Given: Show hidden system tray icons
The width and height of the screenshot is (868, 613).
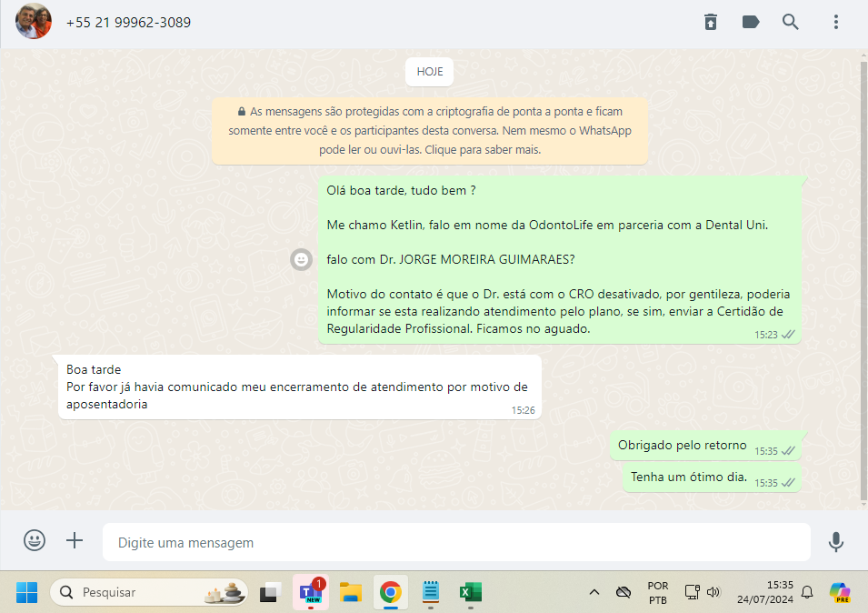Looking at the screenshot, I should tap(594, 592).
